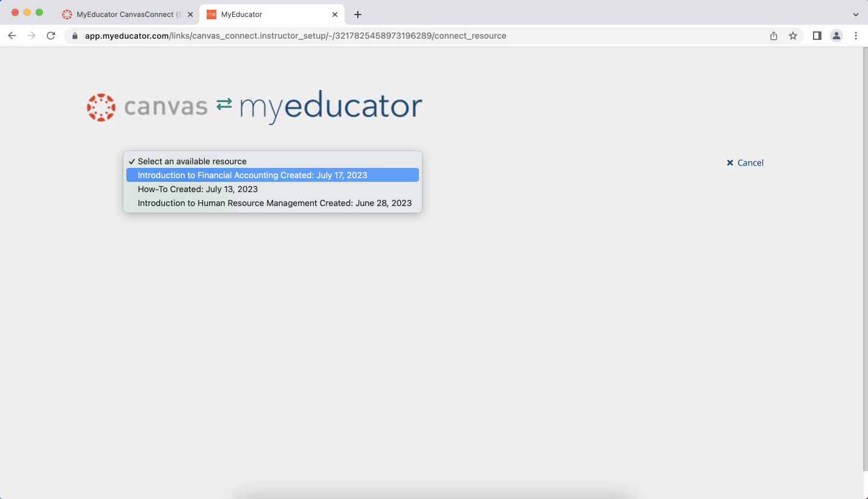Screen dimensions: 868x499
Task: Click the myeducator logo text
Action: coord(331,107)
